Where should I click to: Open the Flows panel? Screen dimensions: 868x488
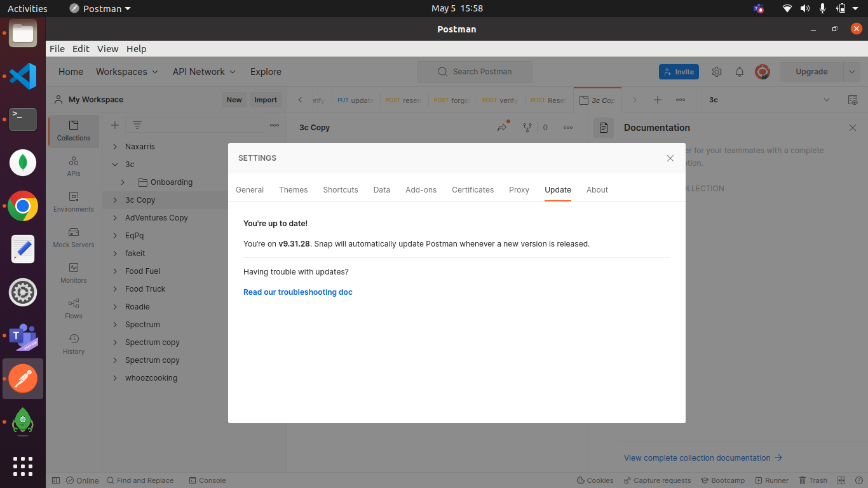73,309
